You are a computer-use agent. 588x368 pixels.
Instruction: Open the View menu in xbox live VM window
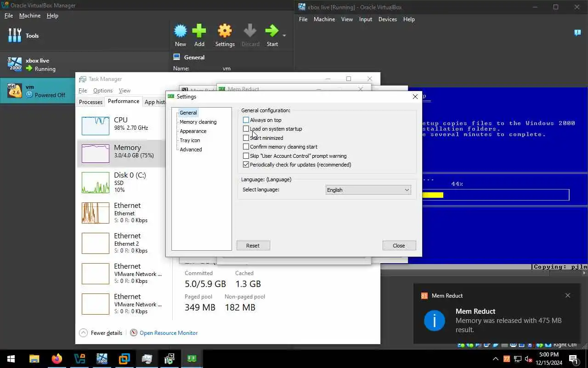click(x=347, y=19)
